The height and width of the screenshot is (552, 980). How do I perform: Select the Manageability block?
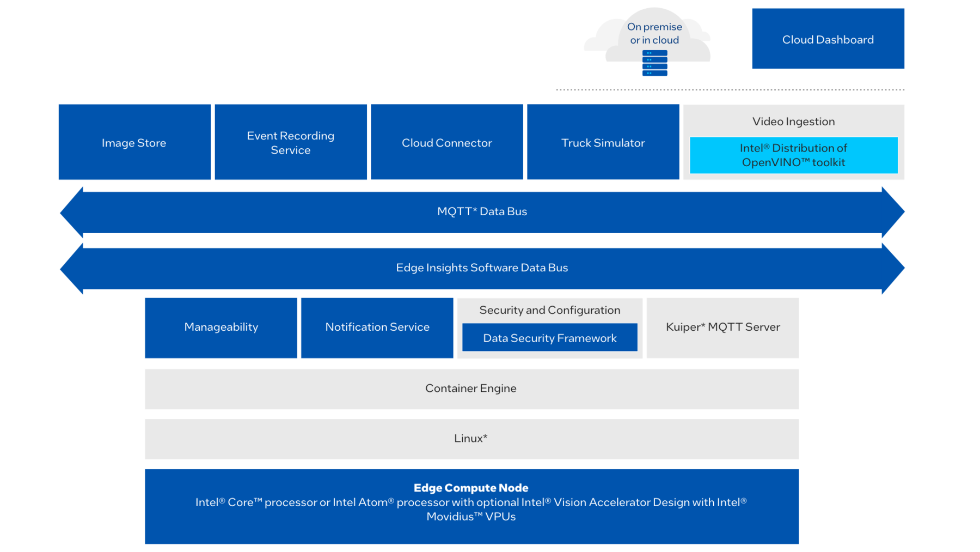point(221,327)
